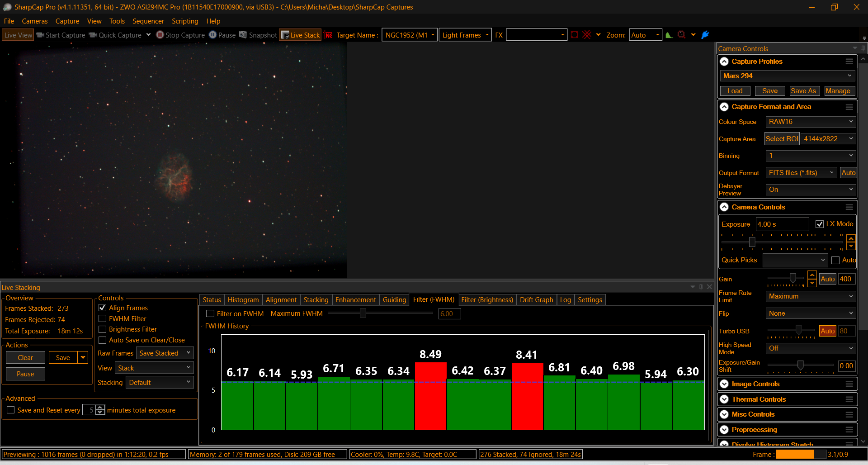Adjust the Exposure/Gain Shift slider

(x=800, y=365)
